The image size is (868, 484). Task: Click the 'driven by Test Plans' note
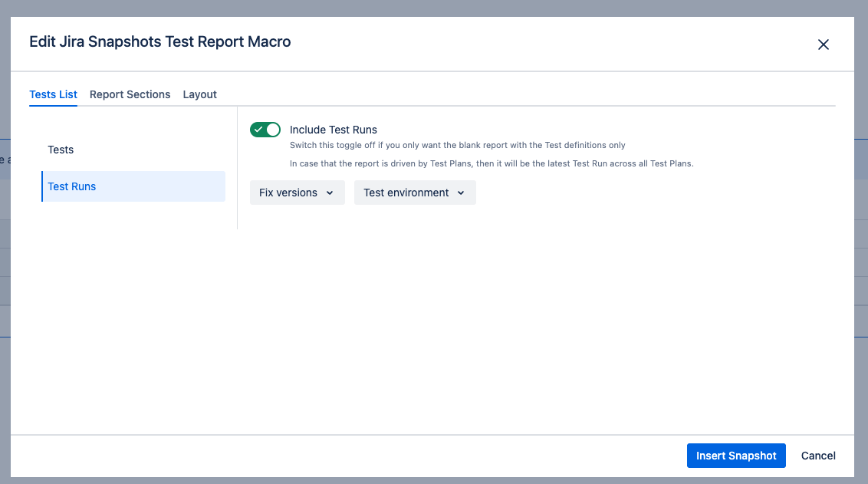point(492,163)
